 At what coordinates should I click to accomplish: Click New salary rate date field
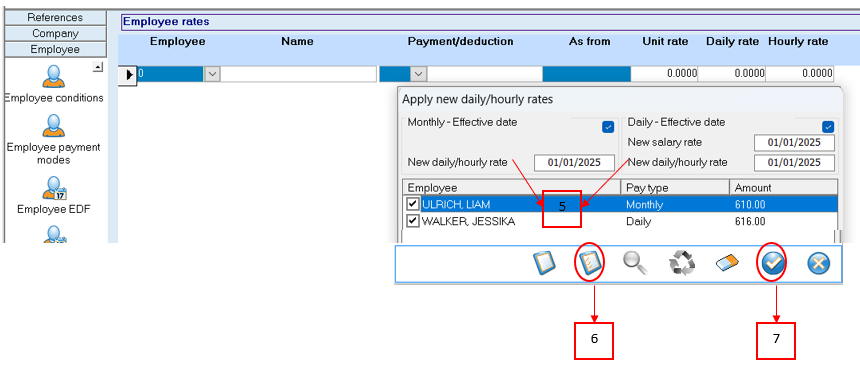[794, 143]
